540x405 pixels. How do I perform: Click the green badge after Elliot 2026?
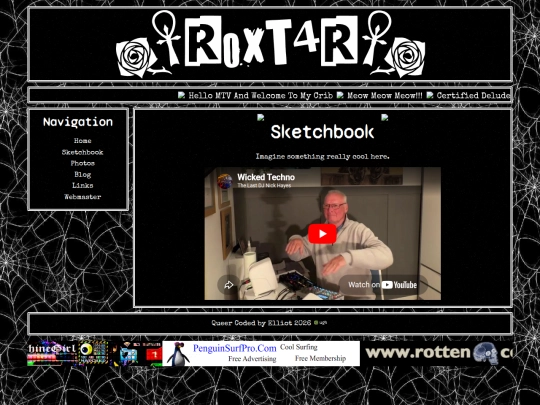[316, 323]
